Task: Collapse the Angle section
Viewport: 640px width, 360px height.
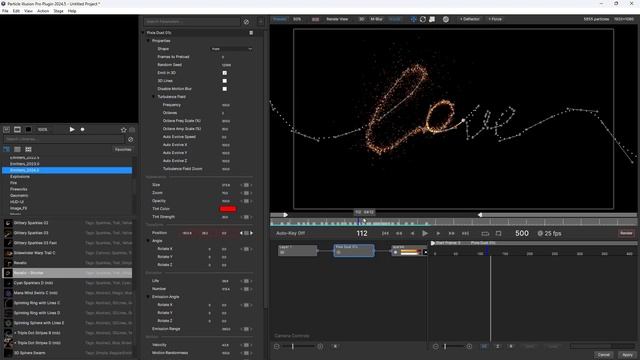Action: pyautogui.click(x=148, y=241)
